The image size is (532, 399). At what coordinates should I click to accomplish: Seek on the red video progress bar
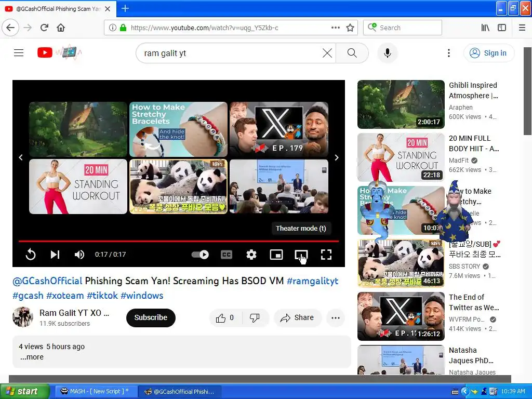179,241
